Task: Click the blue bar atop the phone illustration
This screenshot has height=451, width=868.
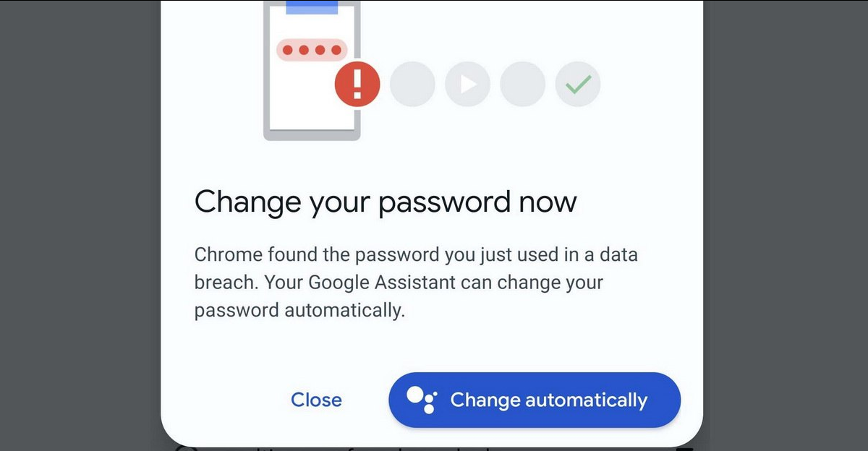Action: (x=312, y=7)
